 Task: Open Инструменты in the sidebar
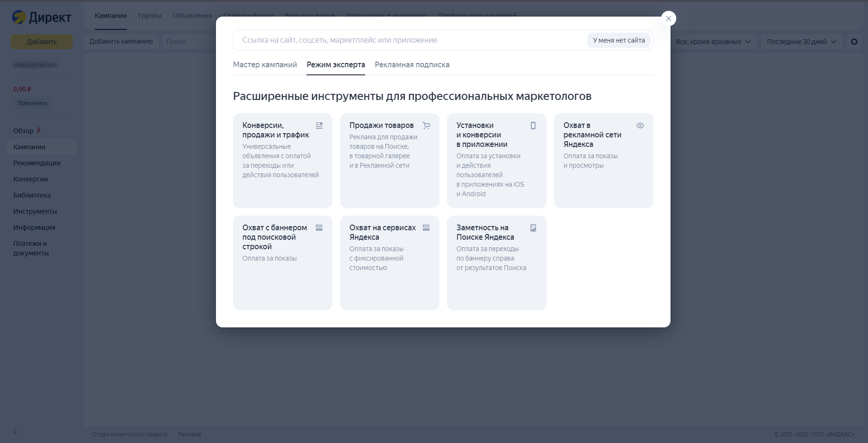pos(35,211)
